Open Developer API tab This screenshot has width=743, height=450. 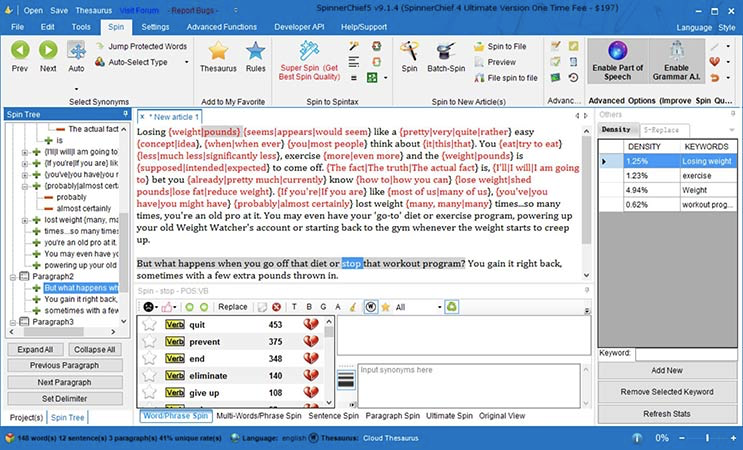299,27
